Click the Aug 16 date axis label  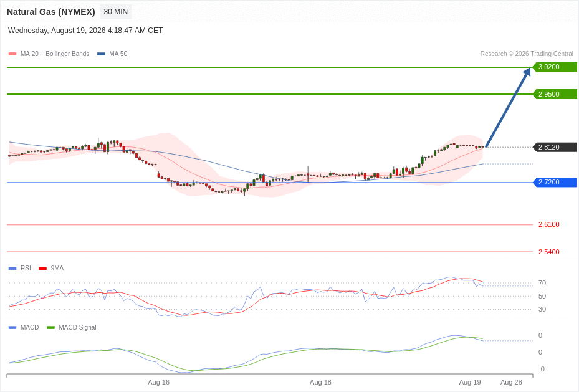click(x=159, y=383)
